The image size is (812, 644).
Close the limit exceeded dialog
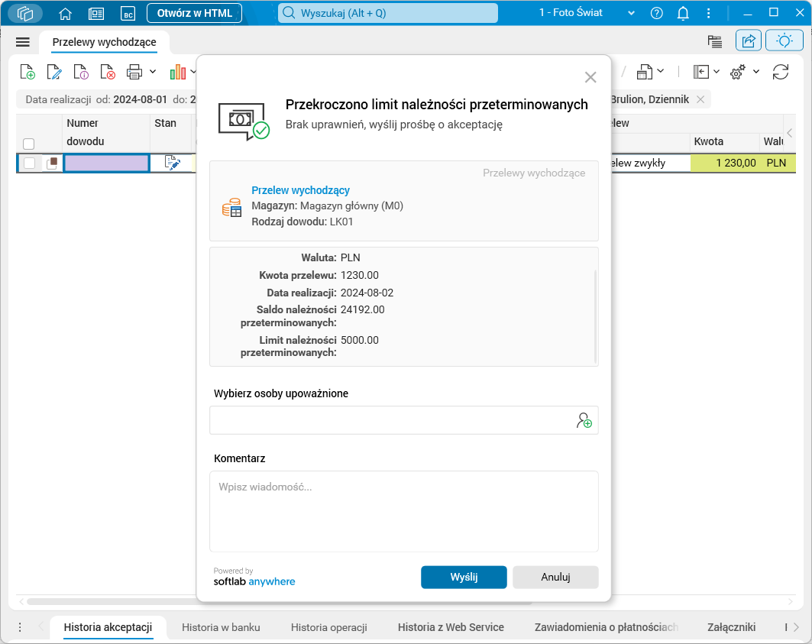[590, 77]
